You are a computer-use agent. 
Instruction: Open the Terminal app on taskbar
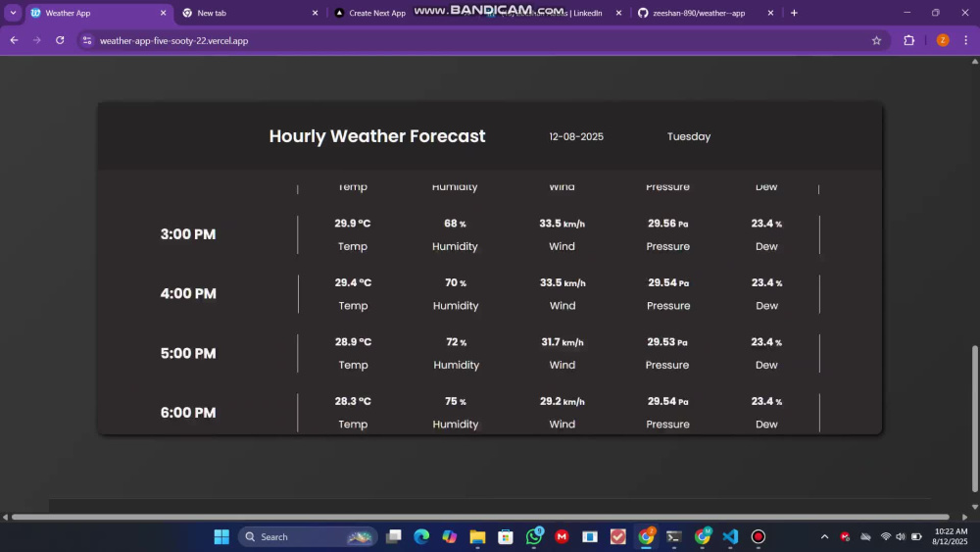click(674, 537)
